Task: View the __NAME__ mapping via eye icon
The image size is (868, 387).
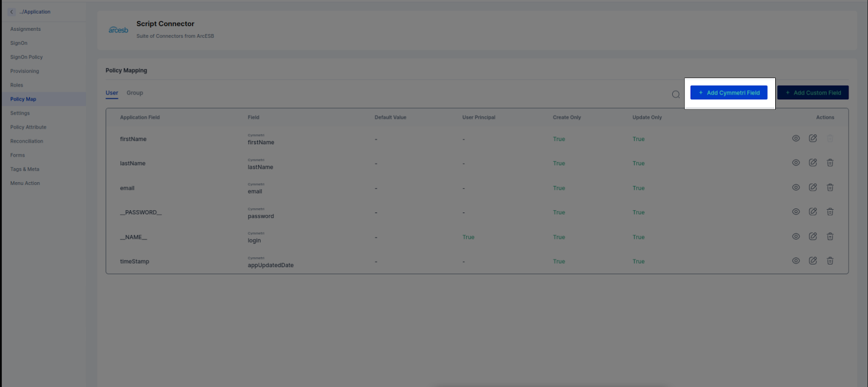Action: [795, 236]
